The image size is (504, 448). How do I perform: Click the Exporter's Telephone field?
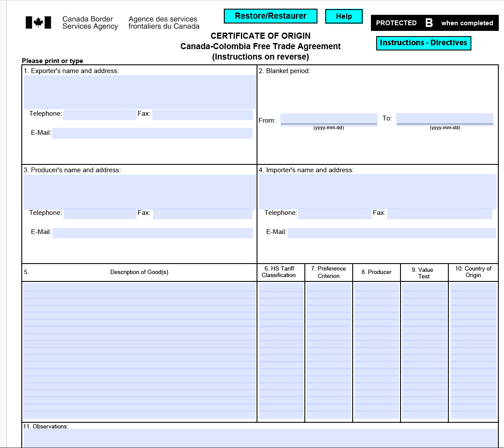click(x=100, y=114)
